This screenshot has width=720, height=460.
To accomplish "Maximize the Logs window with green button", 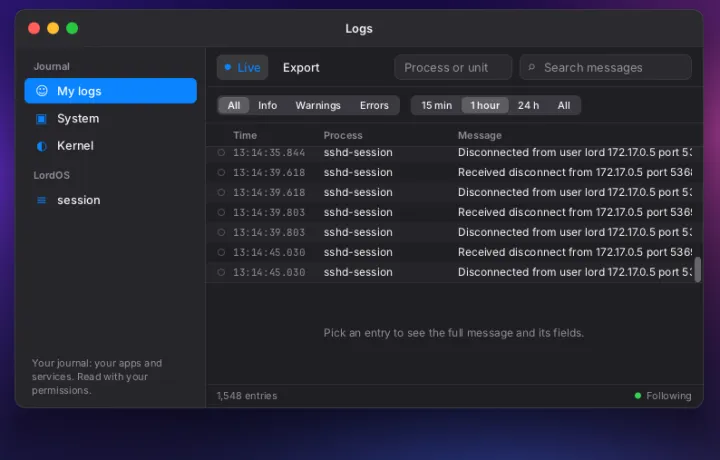I will coord(72,28).
